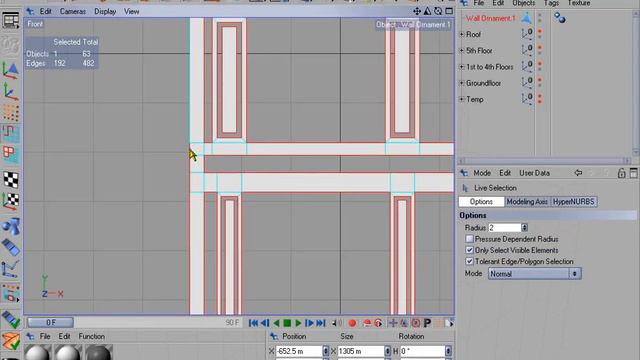Click the Radius input field
Image resolution: width=640 pixels, height=360 pixels.
coord(504,228)
